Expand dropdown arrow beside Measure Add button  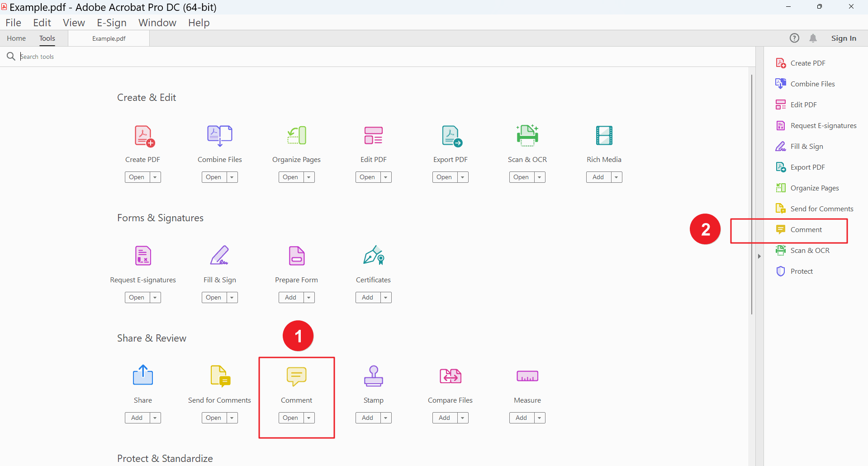point(540,418)
